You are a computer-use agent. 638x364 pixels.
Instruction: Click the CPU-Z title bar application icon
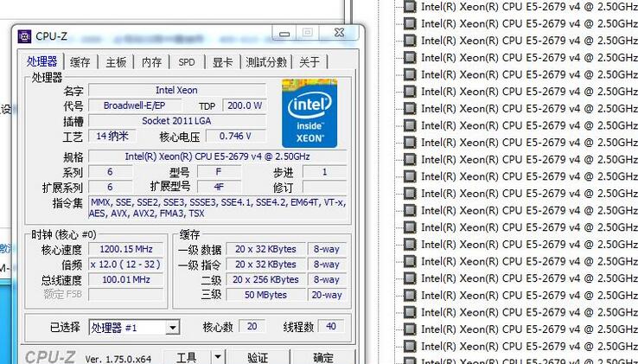point(24,36)
